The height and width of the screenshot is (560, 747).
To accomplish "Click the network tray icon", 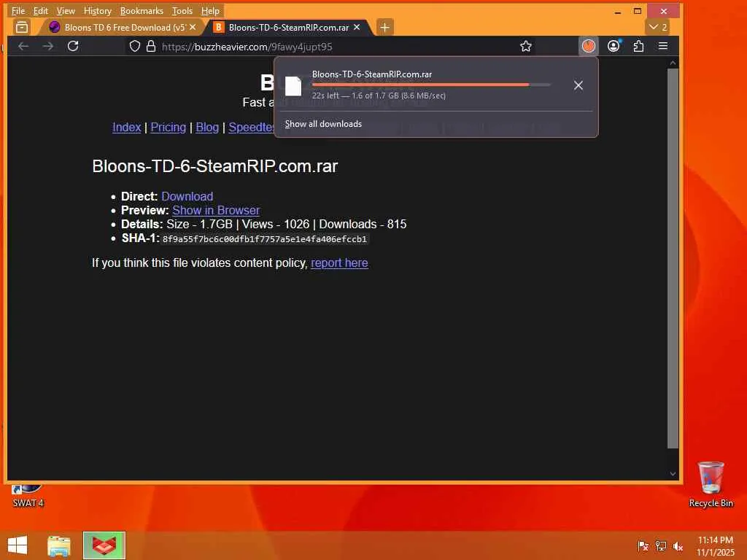I will click(x=660, y=545).
